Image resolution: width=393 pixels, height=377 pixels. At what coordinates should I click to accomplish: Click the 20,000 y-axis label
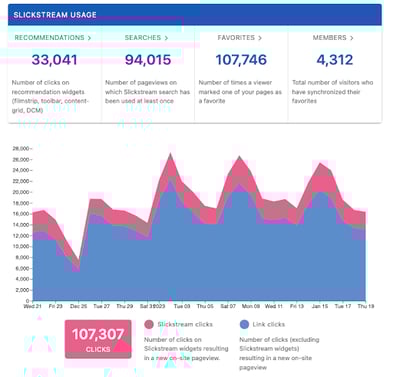[21, 192]
